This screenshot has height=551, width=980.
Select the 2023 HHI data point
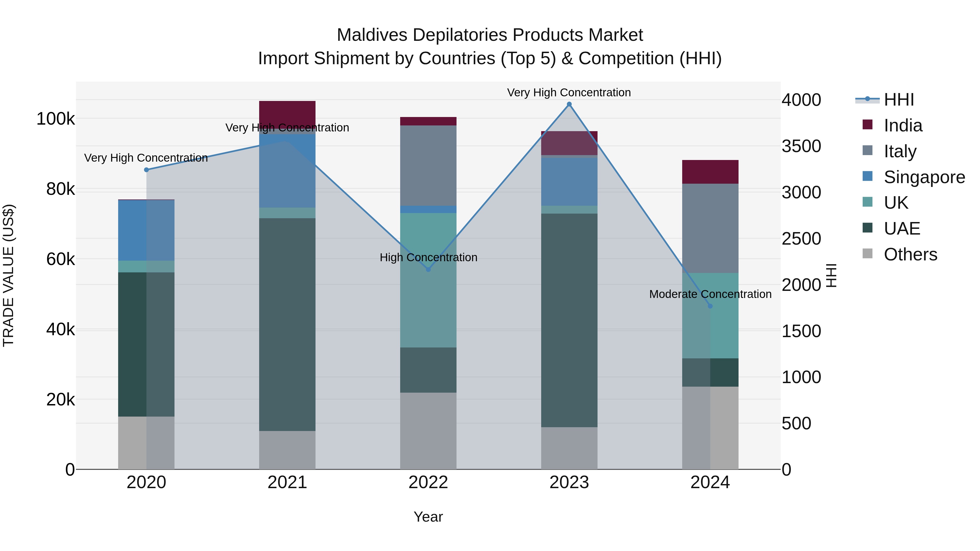pos(569,104)
